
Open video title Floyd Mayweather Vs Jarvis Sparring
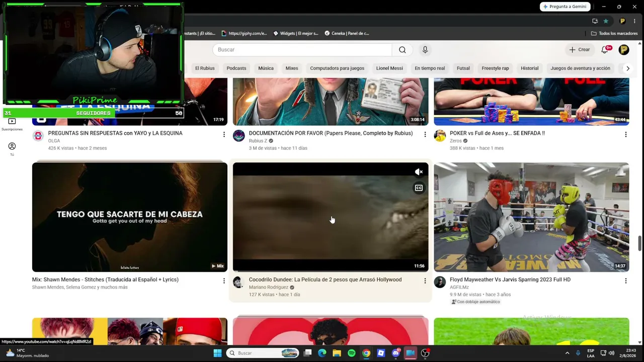click(x=510, y=280)
